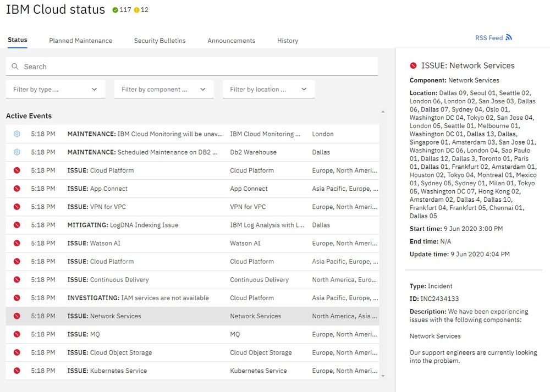Screen dimensions: 550x392
Task: Click red icon in Network Services detail panel
Action: point(413,66)
